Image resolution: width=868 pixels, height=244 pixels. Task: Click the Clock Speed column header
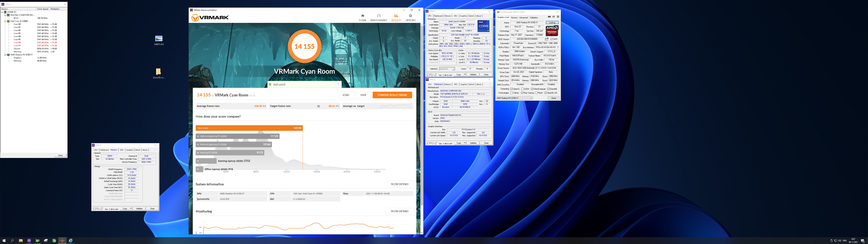(42, 9)
